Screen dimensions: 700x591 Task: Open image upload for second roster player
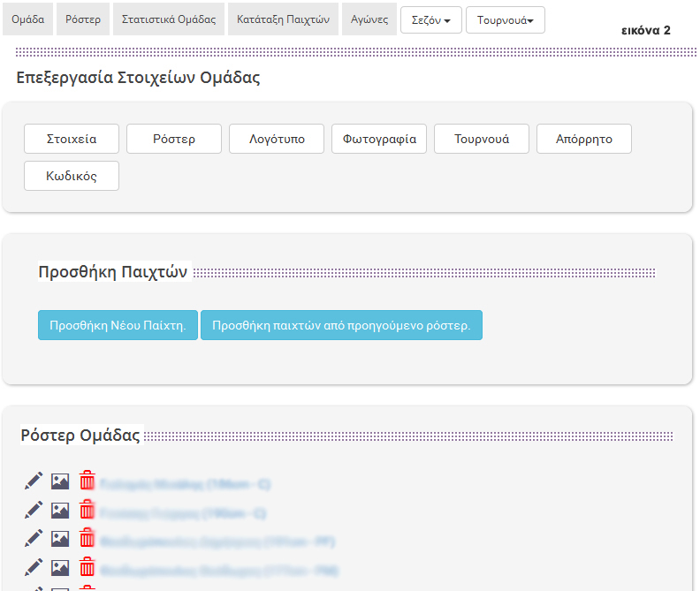(x=60, y=511)
